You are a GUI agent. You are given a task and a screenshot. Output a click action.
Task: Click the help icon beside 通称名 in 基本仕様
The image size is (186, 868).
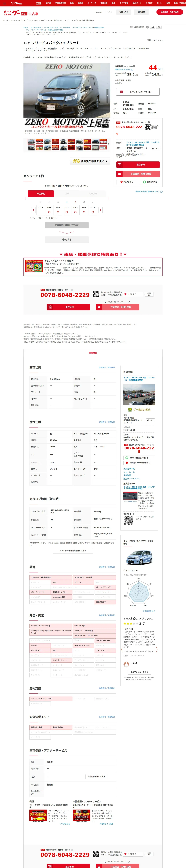[81, 462]
